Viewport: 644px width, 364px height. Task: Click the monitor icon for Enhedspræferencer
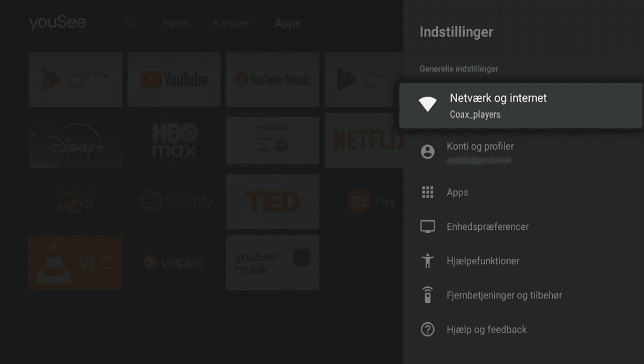coord(427,227)
